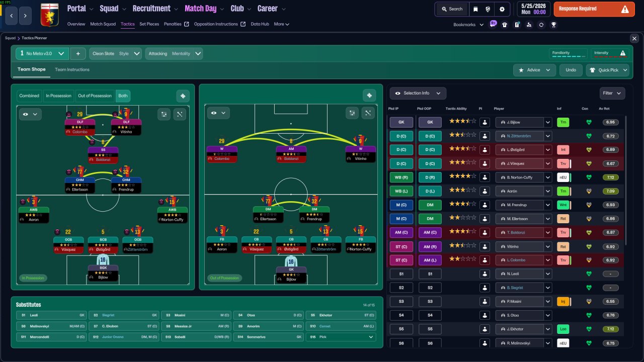Open the trophy icon in the bookmarks bar
644x362 pixels.
click(553, 25)
